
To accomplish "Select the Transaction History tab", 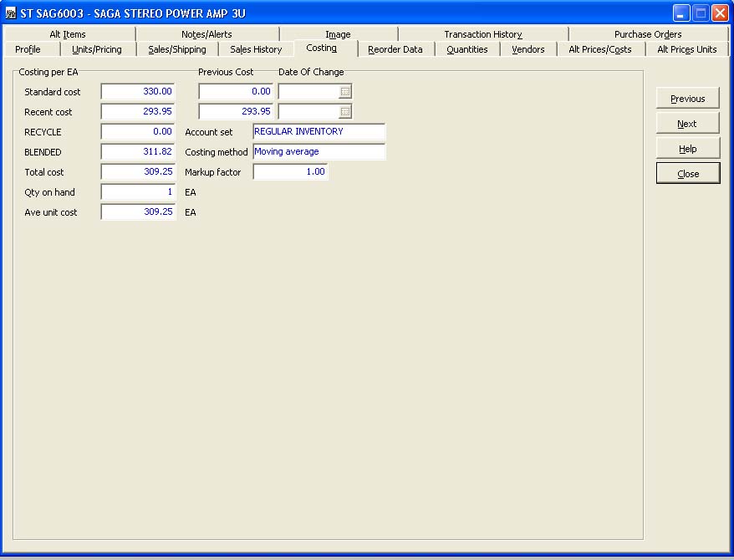I will tap(482, 34).
